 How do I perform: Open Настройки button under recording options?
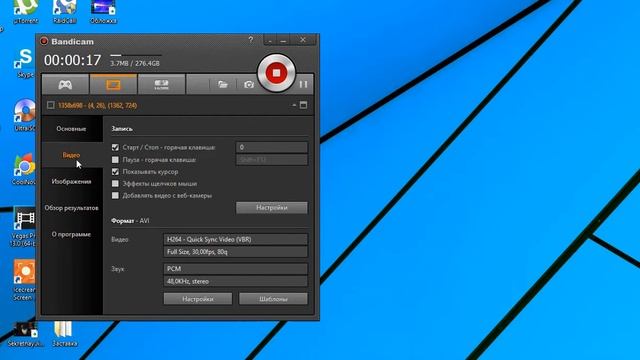[x=272, y=207]
